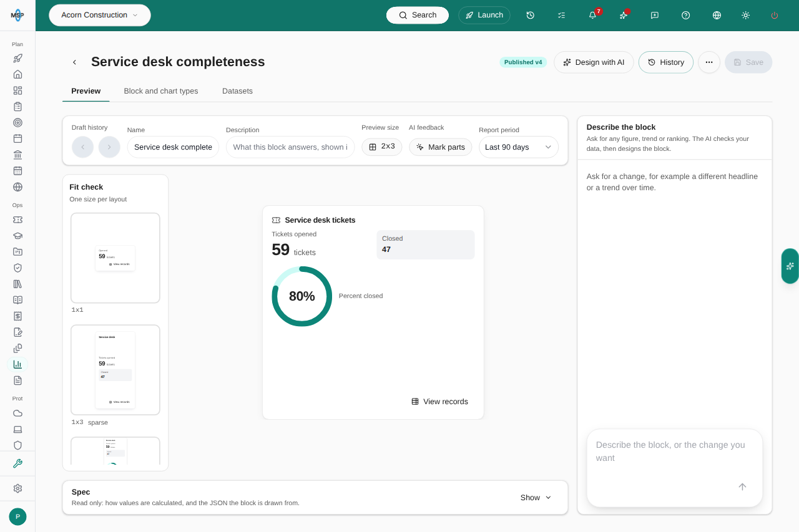The image size is (799, 532).
Task: Open the three-dot more options menu
Action: 709,62
